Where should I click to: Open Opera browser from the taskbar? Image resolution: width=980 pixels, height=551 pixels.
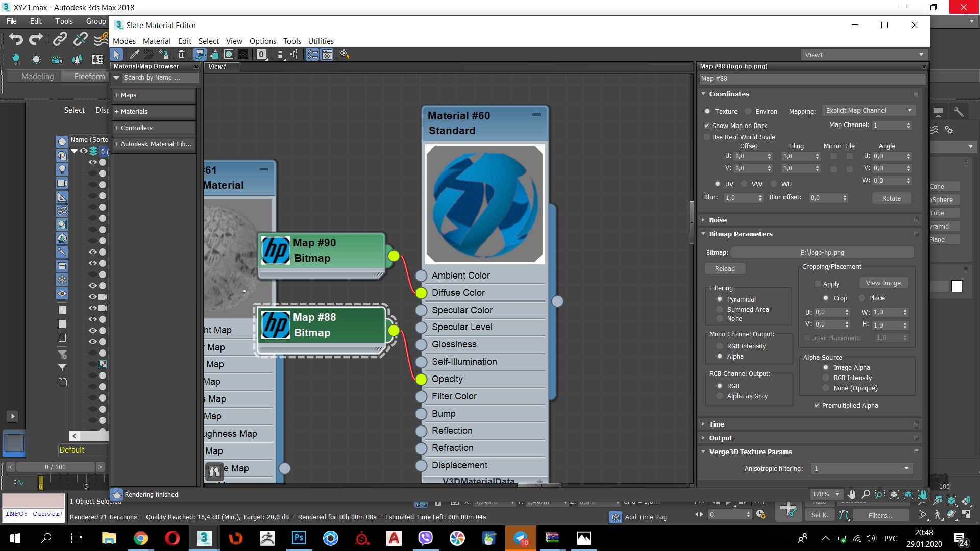173,538
